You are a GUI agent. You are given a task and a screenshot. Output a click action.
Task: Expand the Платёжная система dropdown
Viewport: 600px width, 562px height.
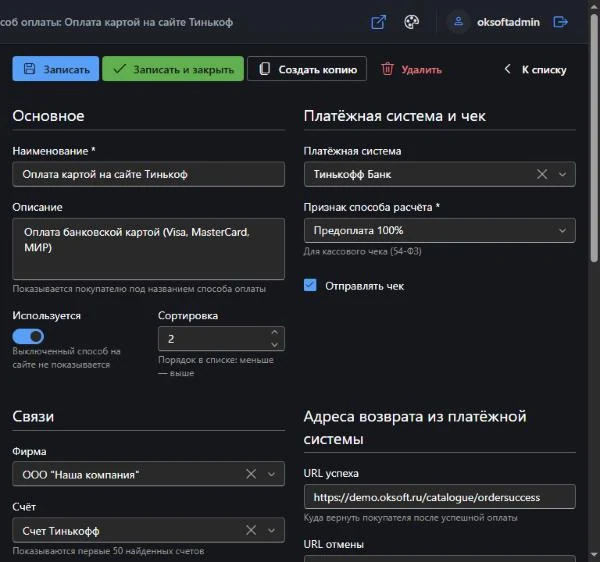point(562,174)
